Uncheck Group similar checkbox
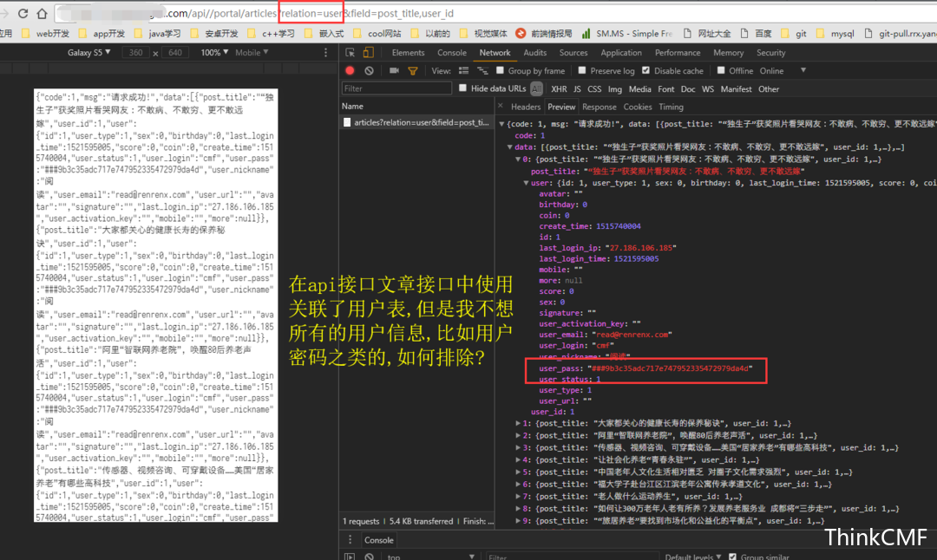The image size is (937, 560). coord(732,557)
